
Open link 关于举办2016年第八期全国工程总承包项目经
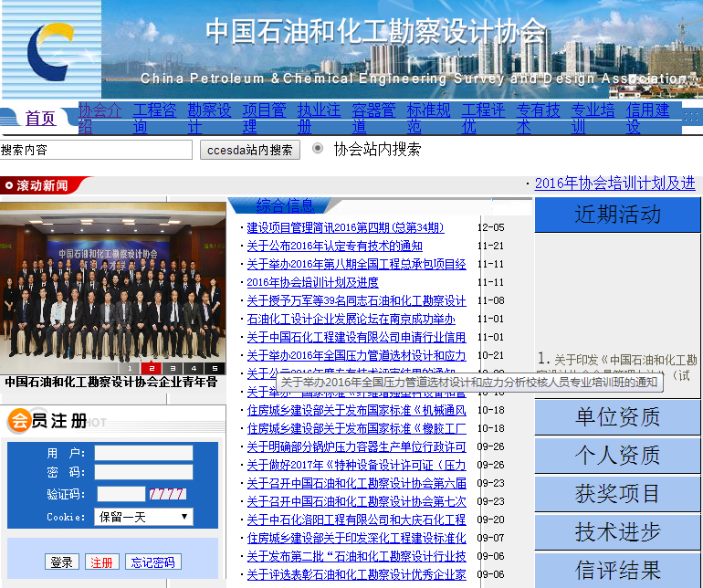pos(356,264)
